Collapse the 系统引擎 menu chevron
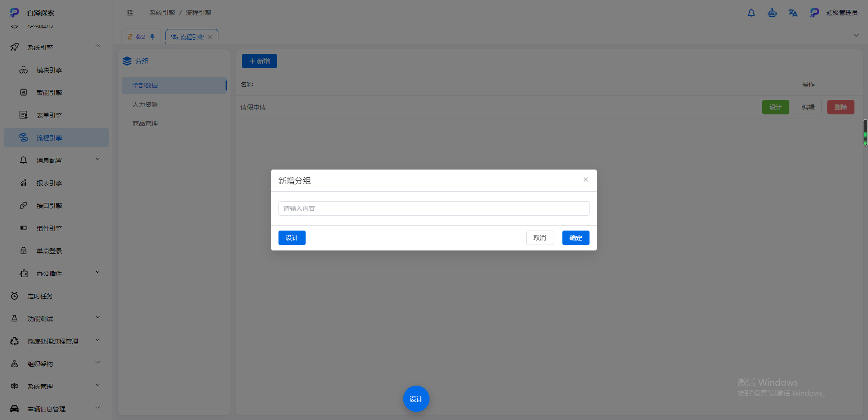 pos(98,46)
